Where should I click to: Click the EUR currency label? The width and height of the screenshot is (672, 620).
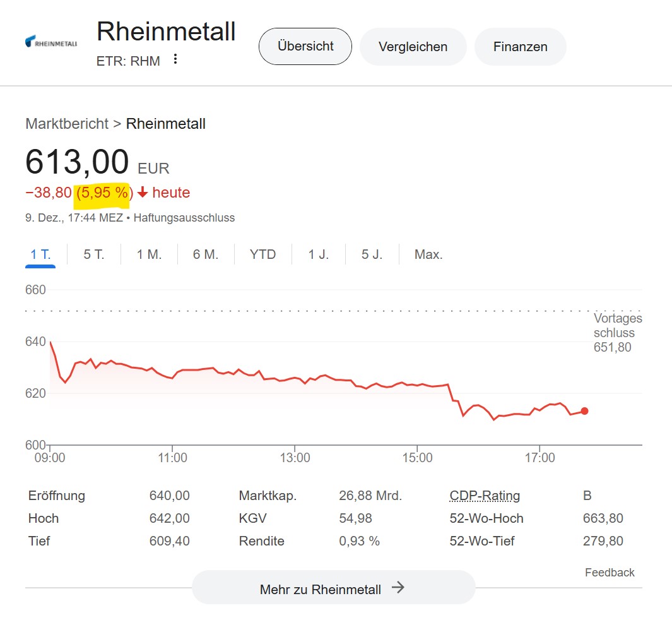pyautogui.click(x=153, y=169)
